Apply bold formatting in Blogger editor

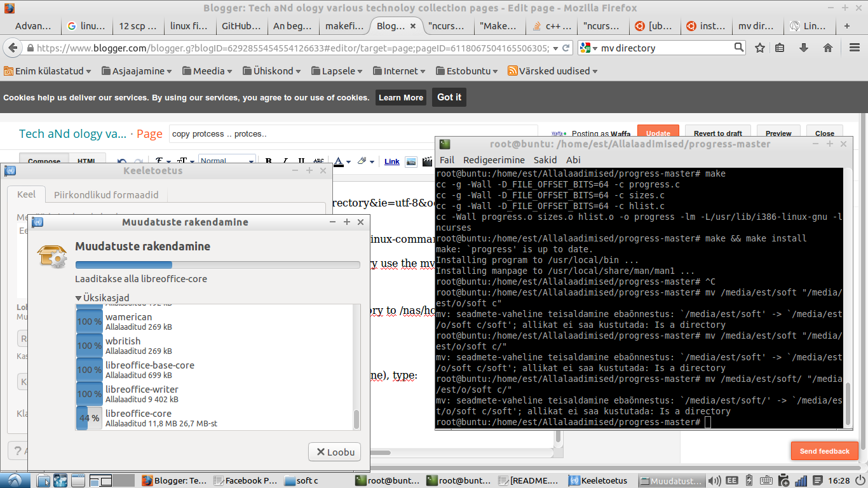[x=269, y=161]
